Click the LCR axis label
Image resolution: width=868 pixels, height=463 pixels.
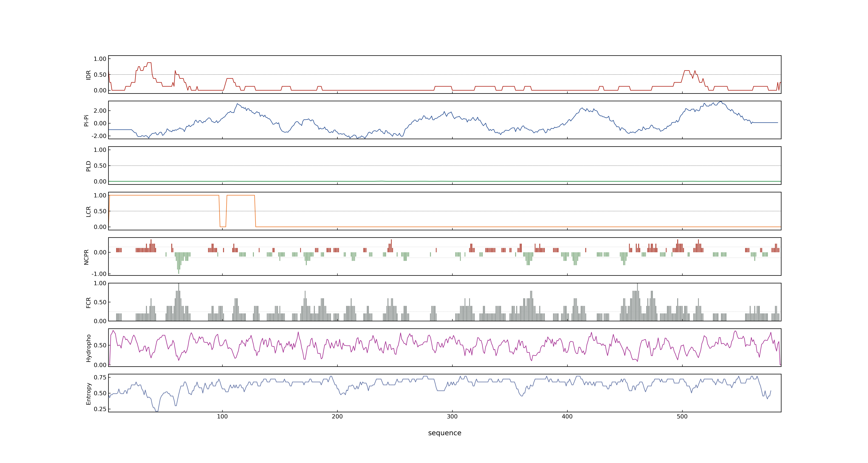tap(88, 212)
